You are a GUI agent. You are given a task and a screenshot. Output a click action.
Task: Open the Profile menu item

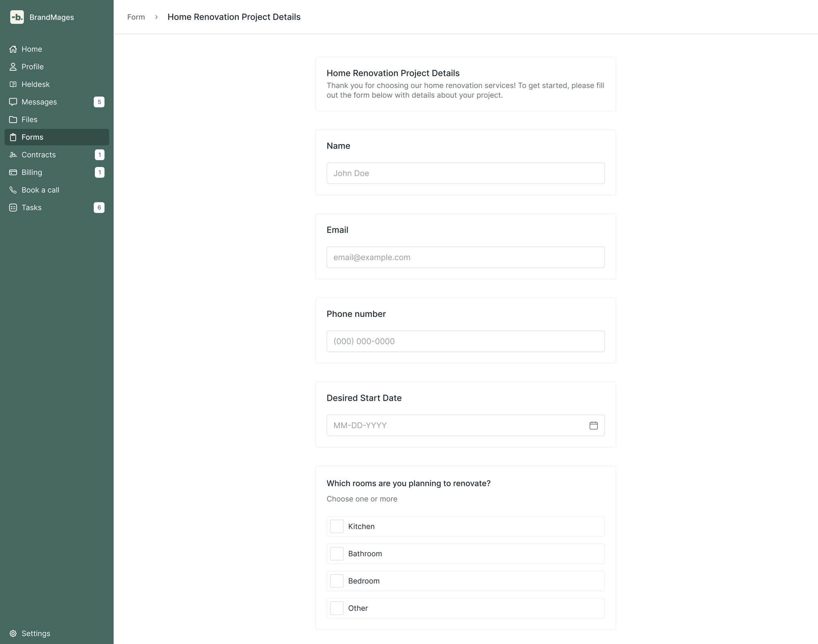[x=32, y=67]
